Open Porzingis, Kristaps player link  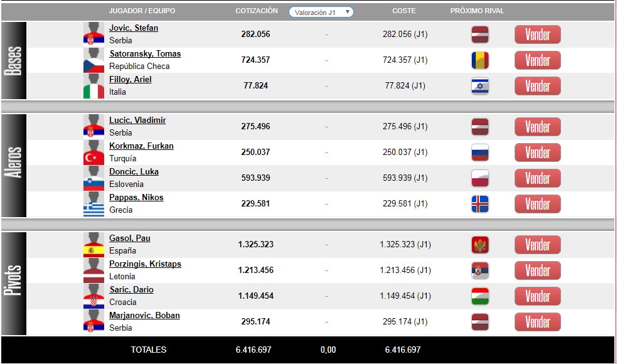pos(145,264)
